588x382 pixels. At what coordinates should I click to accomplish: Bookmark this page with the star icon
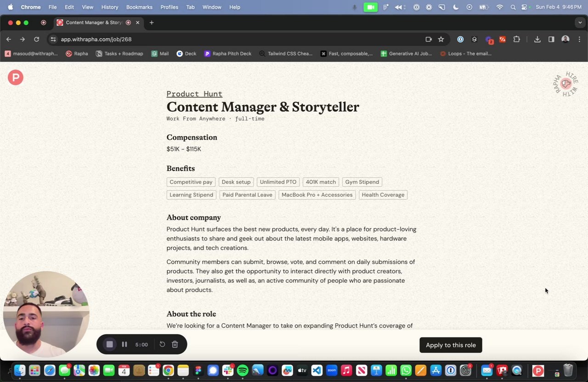coord(441,40)
